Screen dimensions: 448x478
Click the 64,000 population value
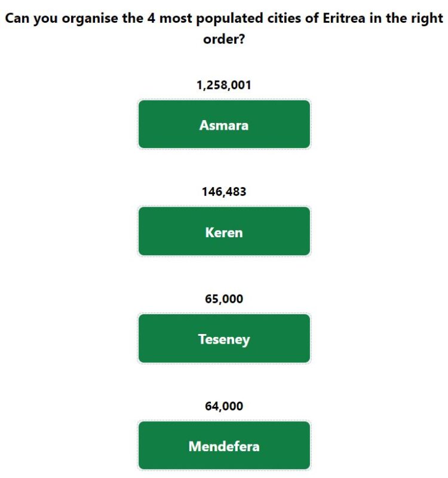click(x=224, y=406)
